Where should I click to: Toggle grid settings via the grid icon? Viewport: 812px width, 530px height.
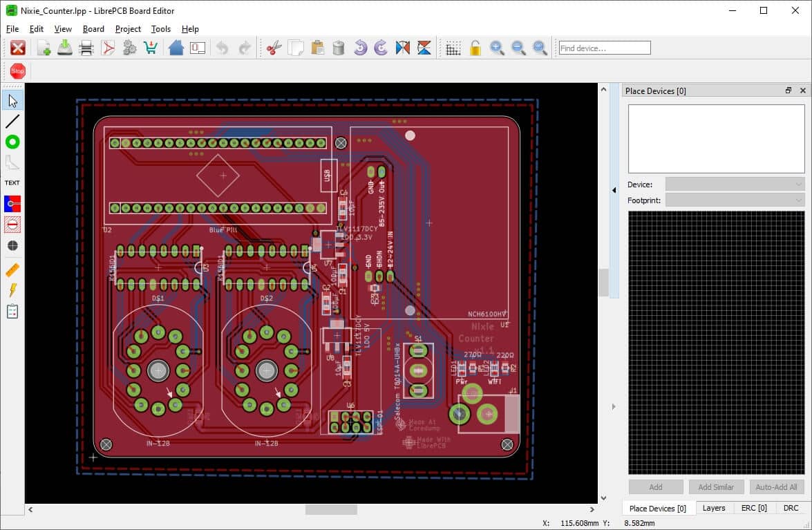point(454,48)
